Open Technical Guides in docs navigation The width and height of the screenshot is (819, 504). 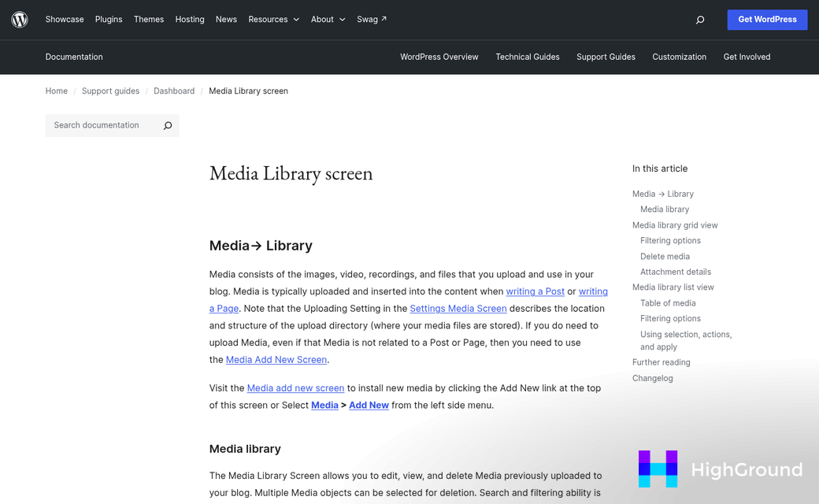[x=528, y=57]
